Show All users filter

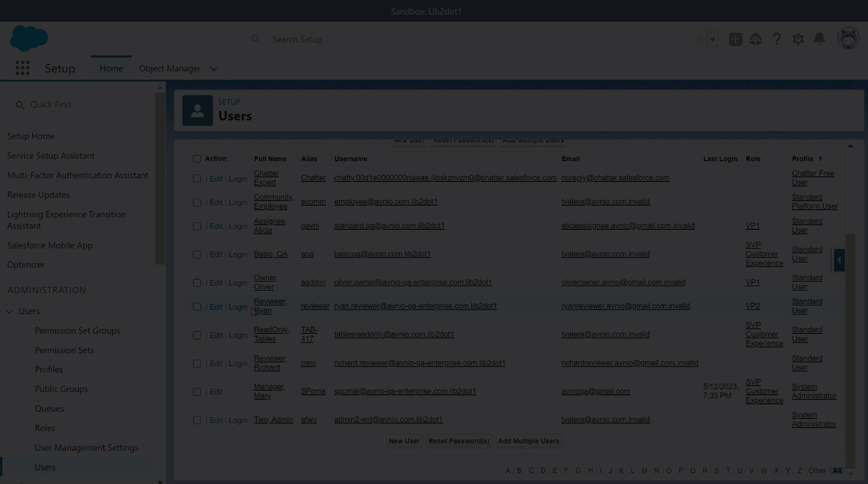(837, 471)
